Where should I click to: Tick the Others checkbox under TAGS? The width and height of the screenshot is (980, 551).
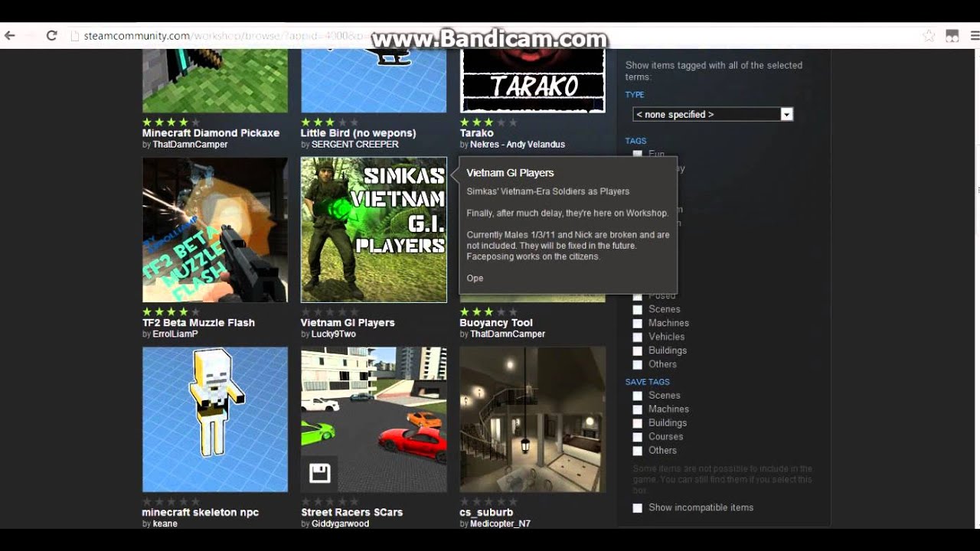[637, 364]
